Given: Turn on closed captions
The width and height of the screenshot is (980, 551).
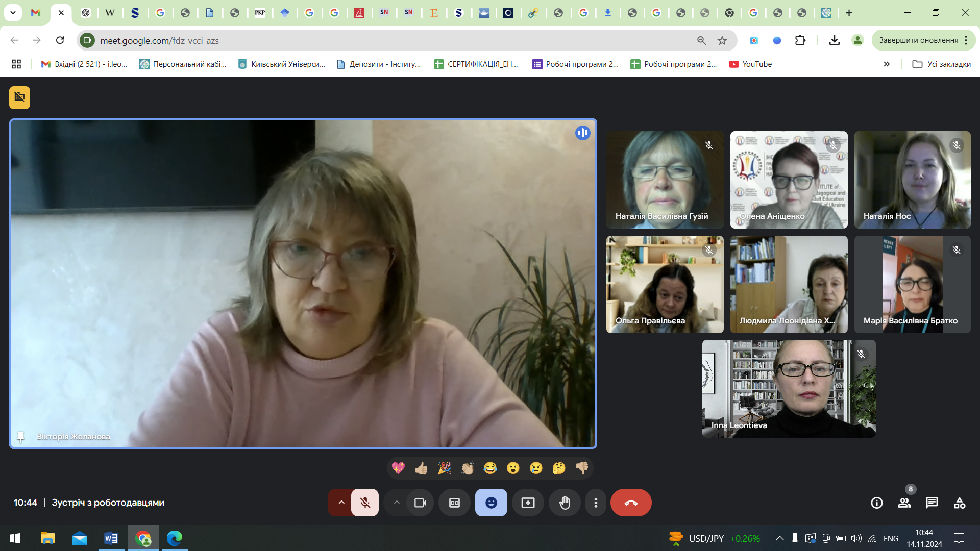Looking at the screenshot, I should point(454,503).
